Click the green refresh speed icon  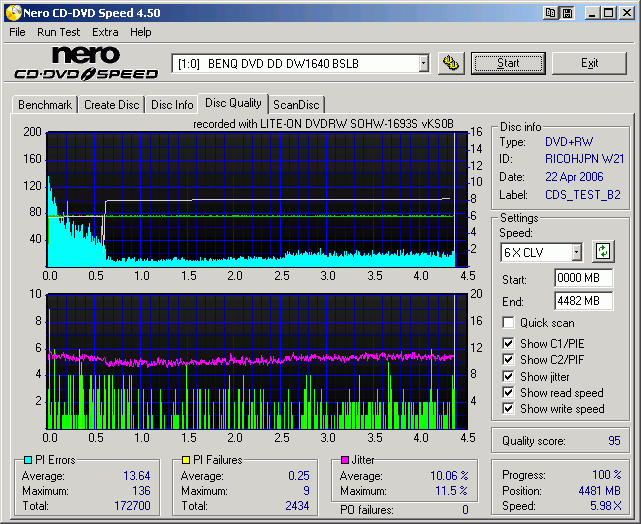coord(603,251)
